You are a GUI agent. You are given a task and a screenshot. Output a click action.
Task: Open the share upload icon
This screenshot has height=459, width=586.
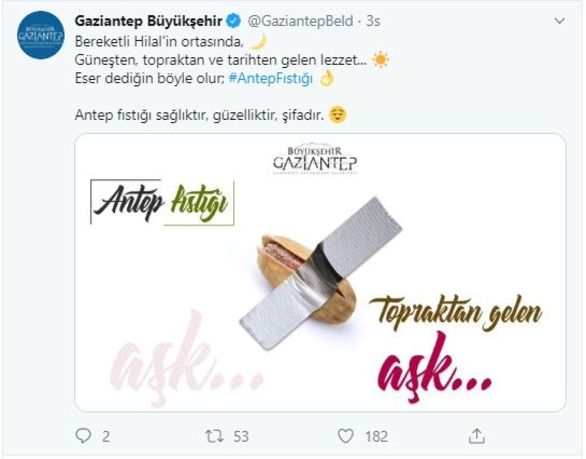coord(477,436)
